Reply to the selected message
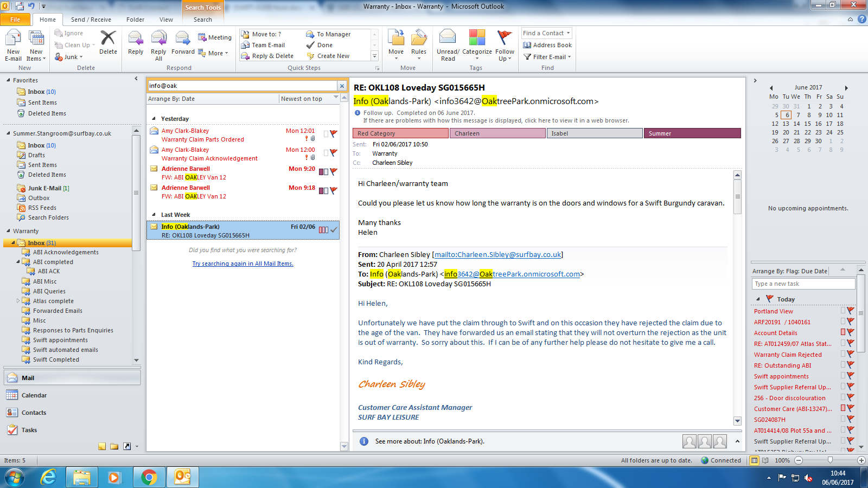Image resolution: width=868 pixels, height=488 pixels. pyautogui.click(x=136, y=42)
